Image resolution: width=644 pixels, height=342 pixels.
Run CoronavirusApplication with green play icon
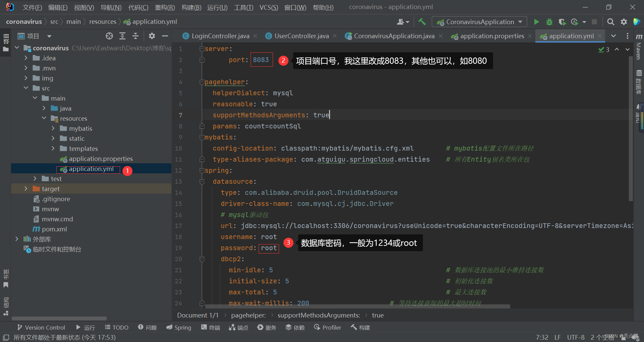click(x=536, y=22)
